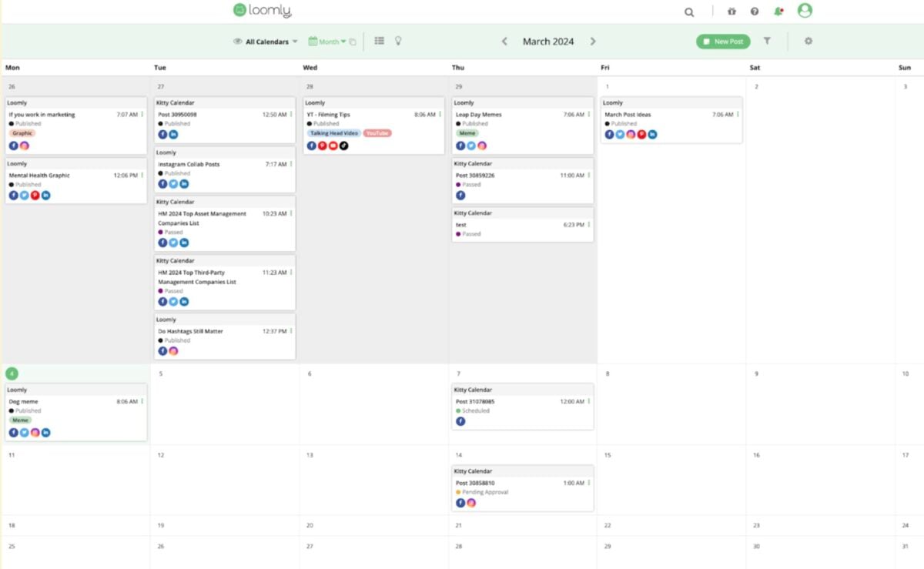Go to previous month arrow
Screen dimensions: 924x569
[x=504, y=42]
